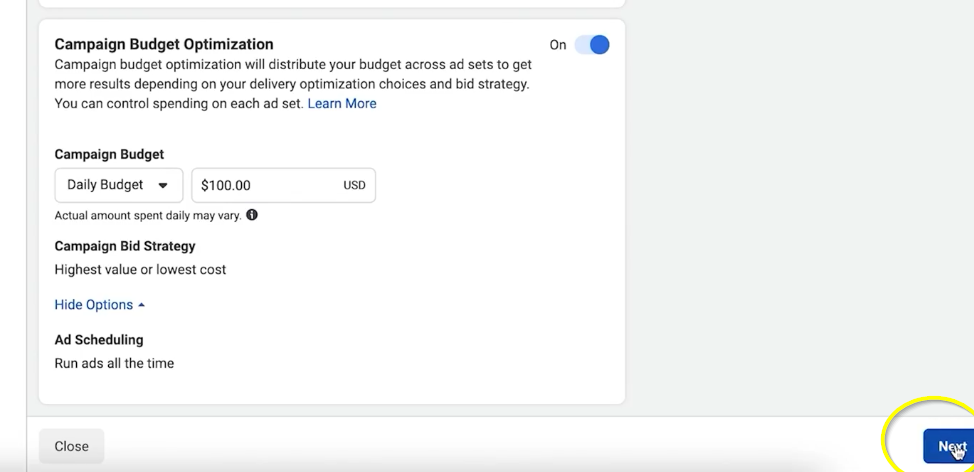Click the "On" label beside the switch
Screen dimensions: 974x472
pos(558,45)
